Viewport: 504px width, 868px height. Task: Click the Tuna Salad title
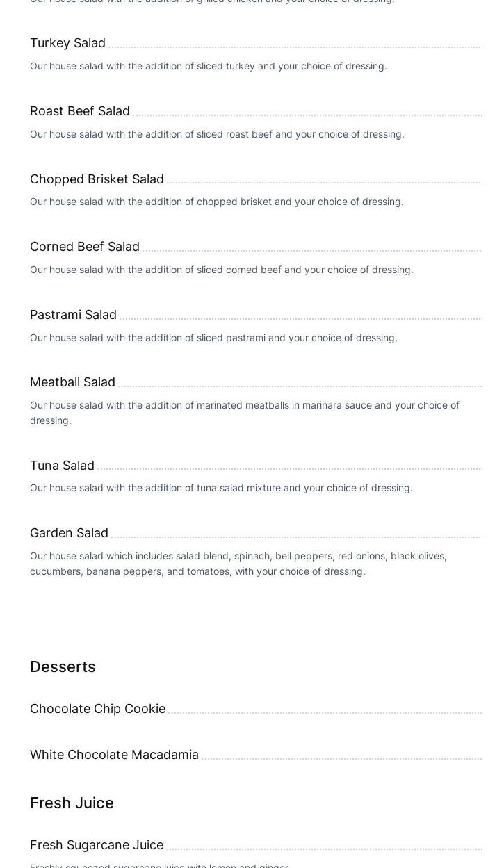point(63,466)
